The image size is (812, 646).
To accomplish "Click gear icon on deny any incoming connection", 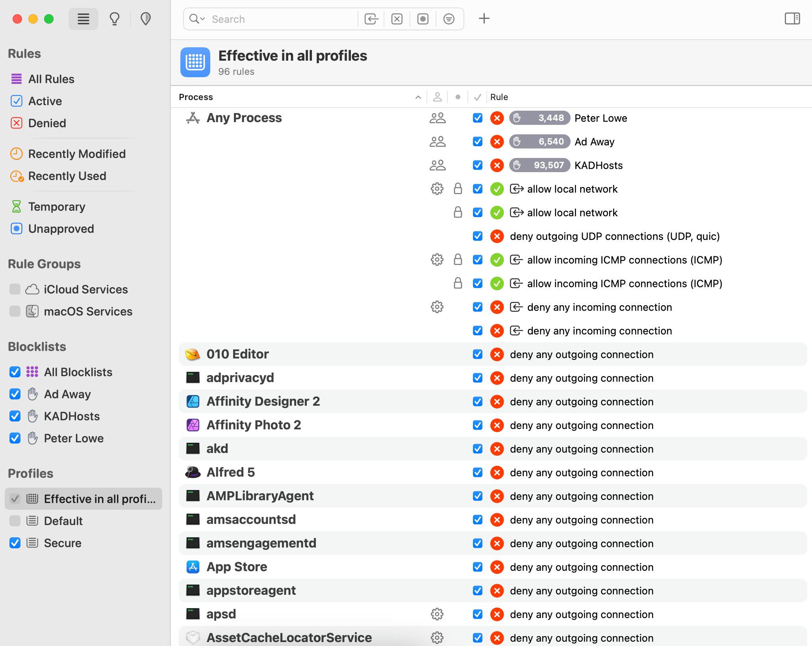I will [x=437, y=307].
